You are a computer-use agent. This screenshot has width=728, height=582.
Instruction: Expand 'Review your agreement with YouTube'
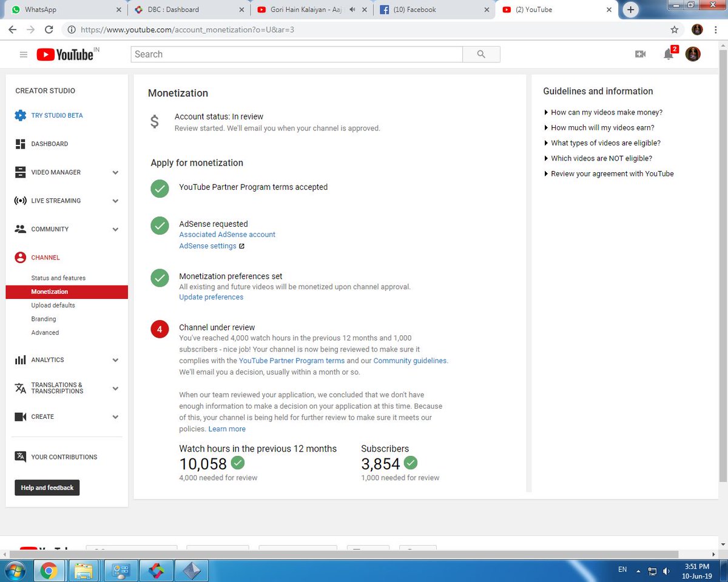coord(608,173)
